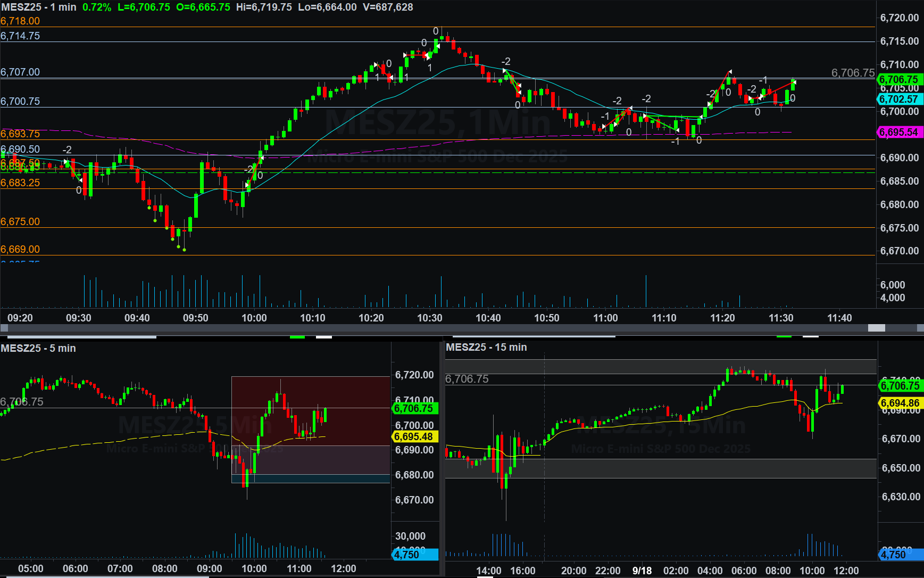Click the cyan 6,702.57 moving average tag

pyautogui.click(x=898, y=100)
